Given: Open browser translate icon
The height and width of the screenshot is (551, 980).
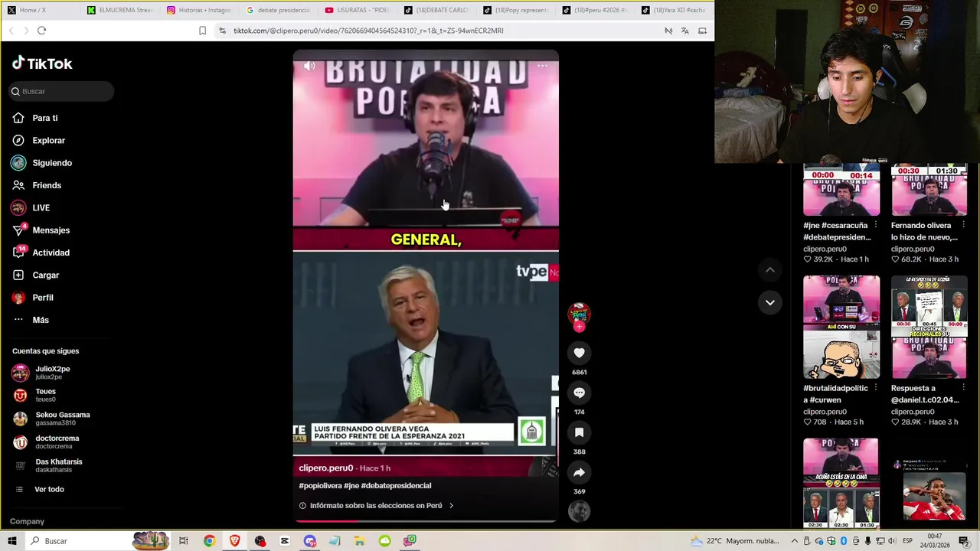Looking at the screenshot, I should 684,31.
